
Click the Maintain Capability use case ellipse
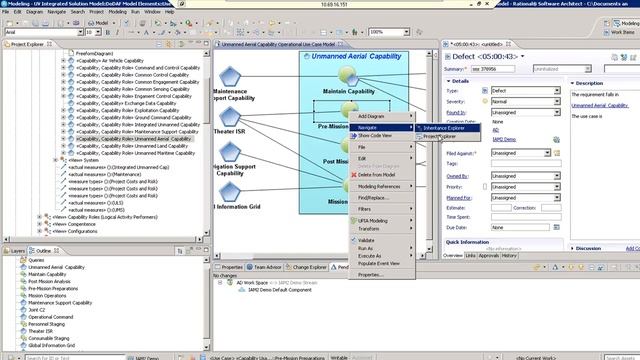pyautogui.click(x=347, y=76)
